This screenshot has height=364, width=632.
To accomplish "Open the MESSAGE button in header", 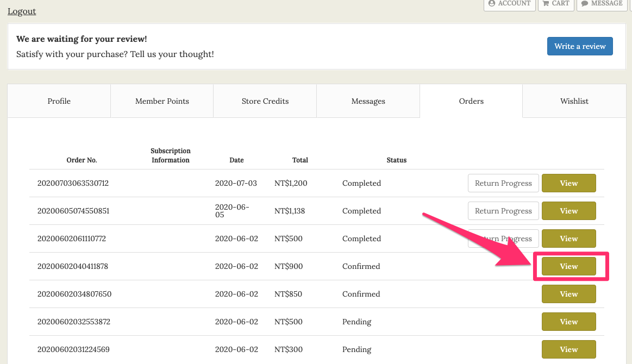I will pyautogui.click(x=602, y=4).
